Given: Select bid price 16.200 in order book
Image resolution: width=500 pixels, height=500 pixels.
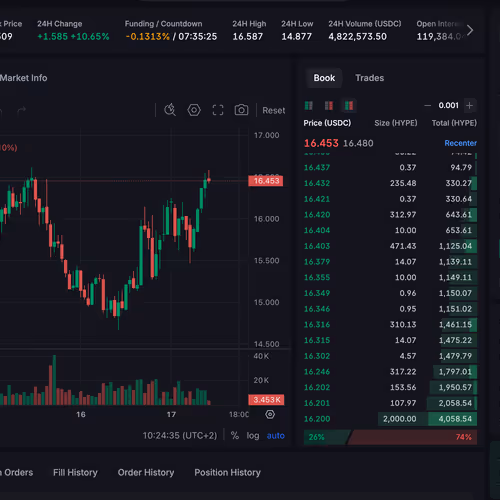Looking at the screenshot, I should point(317,419).
